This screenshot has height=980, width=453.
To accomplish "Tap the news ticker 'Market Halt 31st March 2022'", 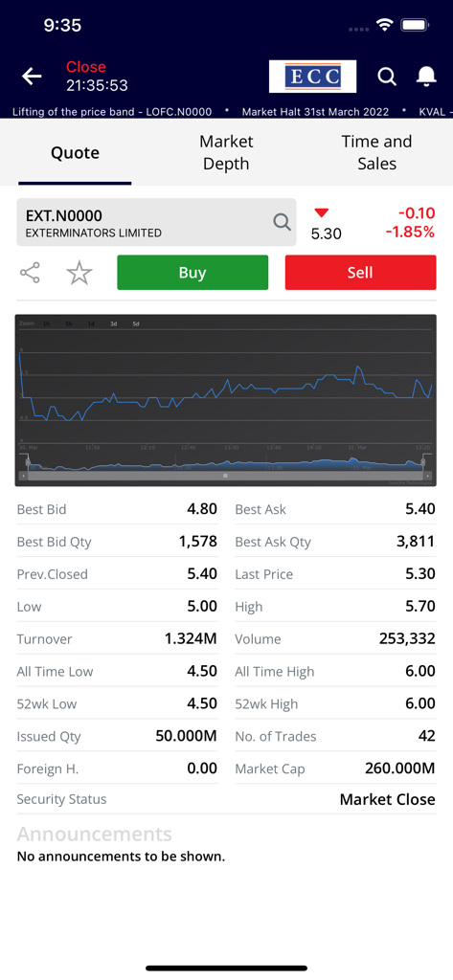I will (x=315, y=112).
